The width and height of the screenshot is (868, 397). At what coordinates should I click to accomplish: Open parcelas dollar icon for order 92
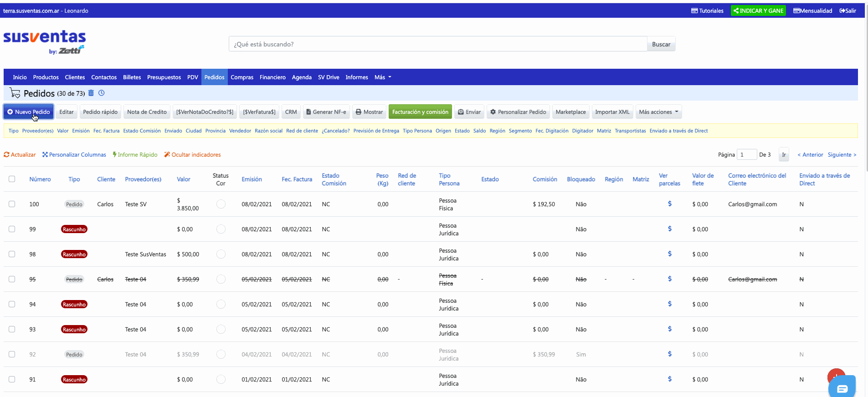(669, 354)
